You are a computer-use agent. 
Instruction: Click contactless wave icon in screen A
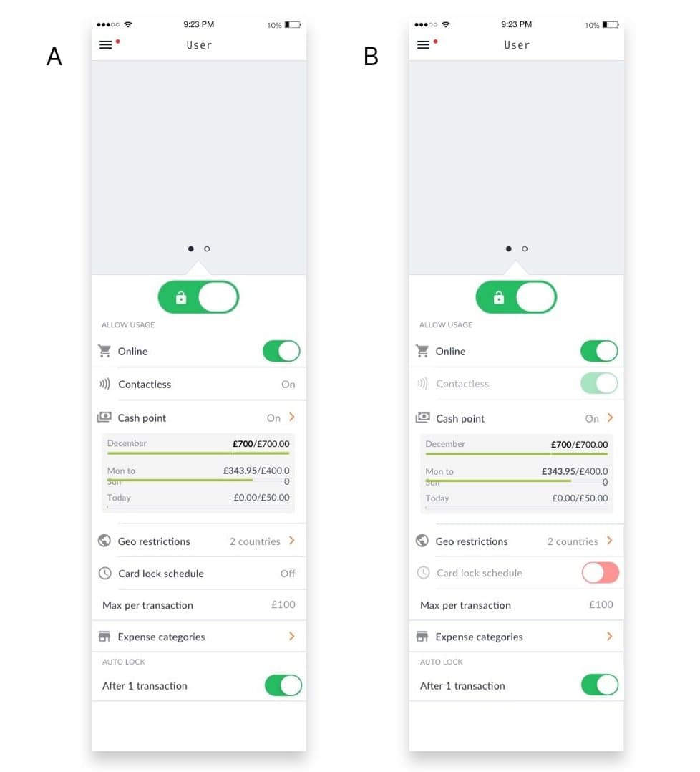coord(104,384)
